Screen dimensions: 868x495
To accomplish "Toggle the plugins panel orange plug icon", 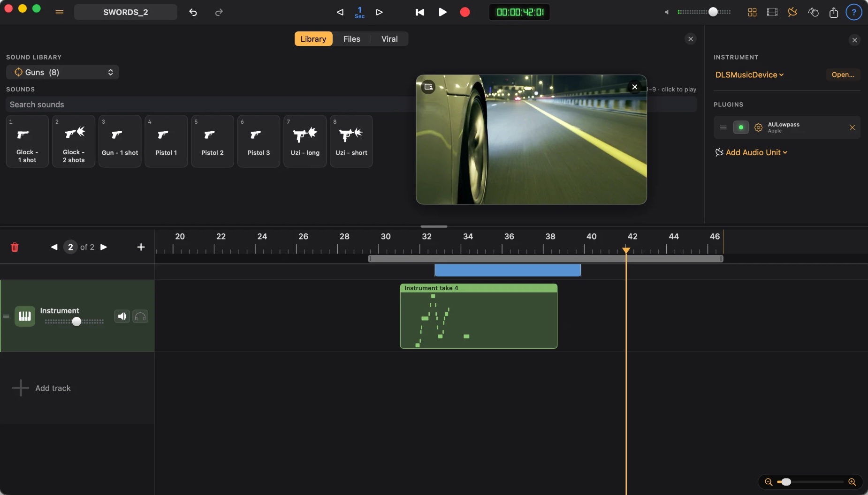I will 792,12.
